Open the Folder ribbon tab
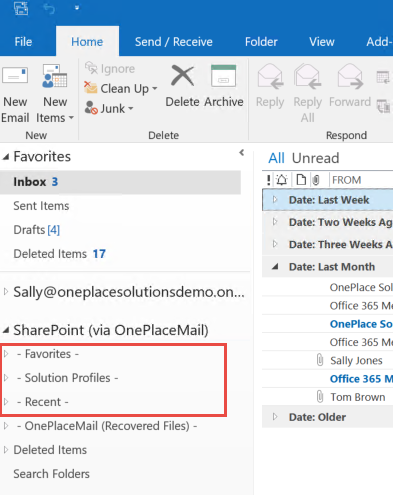This screenshot has height=495, width=393. [x=261, y=42]
